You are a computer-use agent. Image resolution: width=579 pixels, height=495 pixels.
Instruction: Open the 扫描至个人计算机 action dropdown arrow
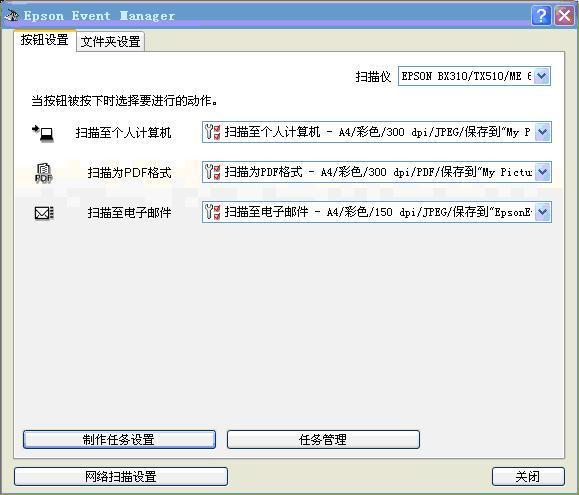(x=543, y=132)
